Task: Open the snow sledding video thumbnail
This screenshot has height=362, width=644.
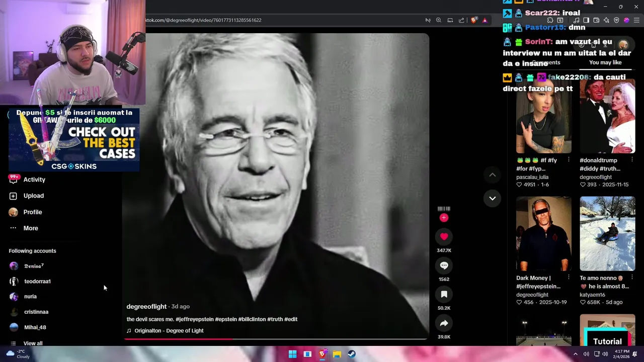Action: (x=607, y=234)
